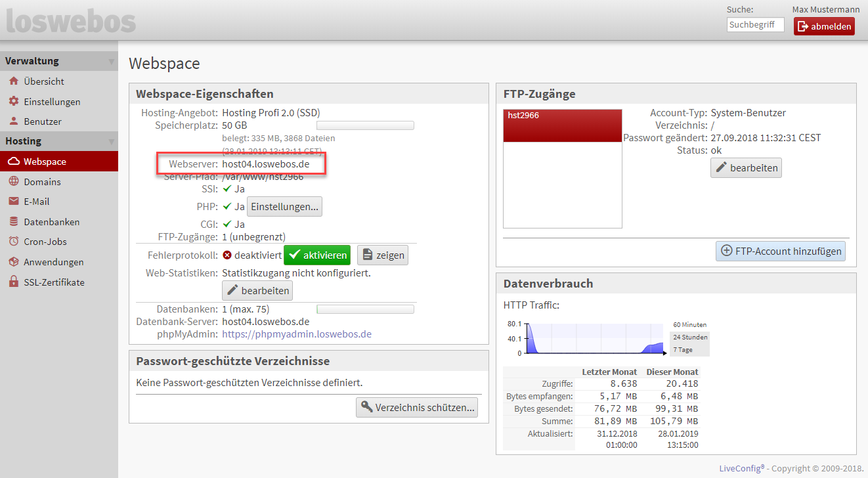Open the phpmyadmin.loswebos.de link
Screen dimensions: 868x478
(297, 334)
